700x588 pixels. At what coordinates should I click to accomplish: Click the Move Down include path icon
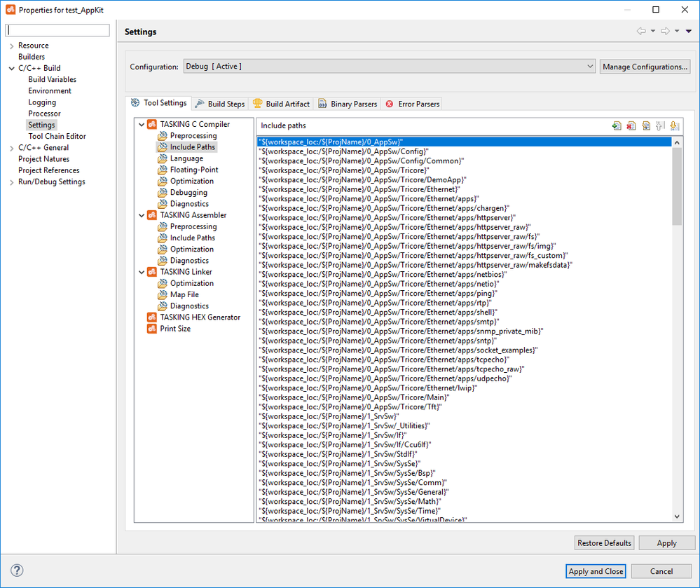[x=674, y=125]
